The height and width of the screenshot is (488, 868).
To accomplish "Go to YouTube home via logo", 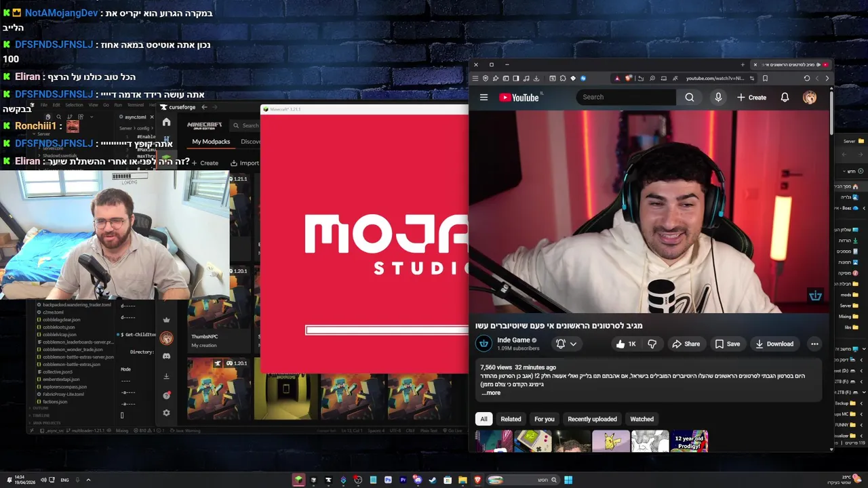I will [519, 98].
